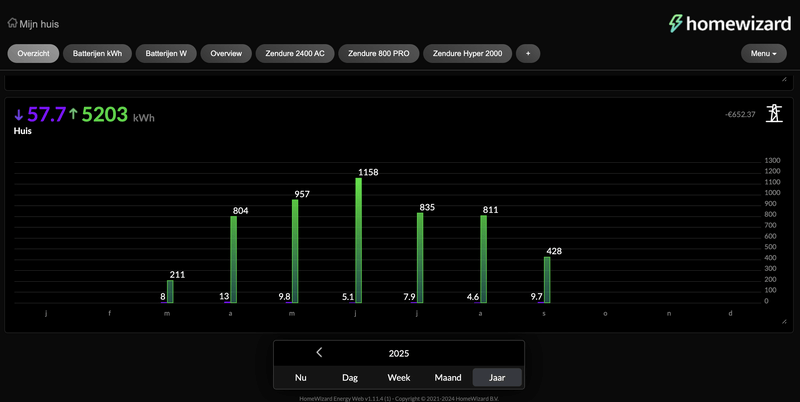The height and width of the screenshot is (402, 800).
Task: Click the June bar showing 1158
Action: [x=359, y=240]
